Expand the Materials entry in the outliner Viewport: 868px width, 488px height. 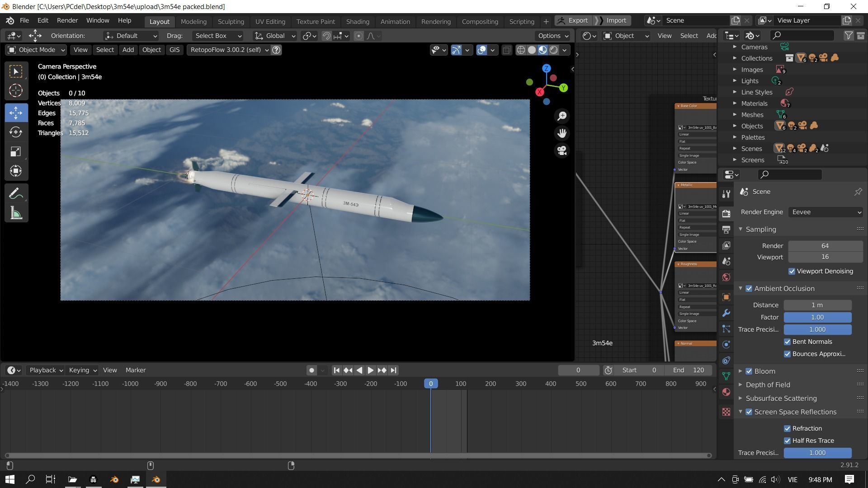tap(735, 103)
